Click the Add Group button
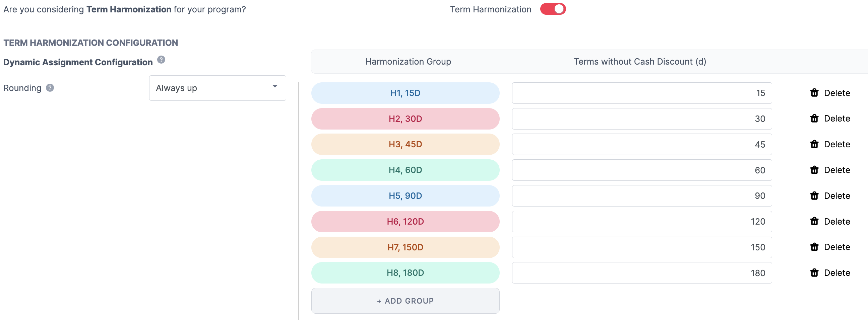 [x=405, y=301]
